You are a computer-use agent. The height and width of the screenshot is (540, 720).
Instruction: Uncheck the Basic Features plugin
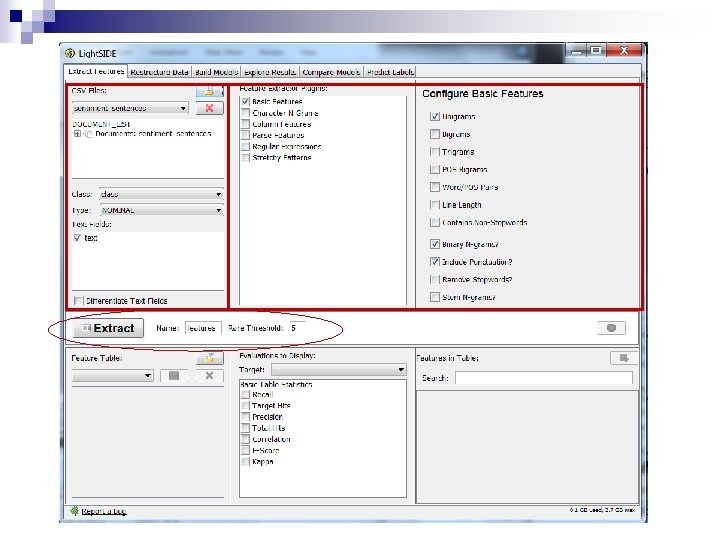(x=246, y=101)
